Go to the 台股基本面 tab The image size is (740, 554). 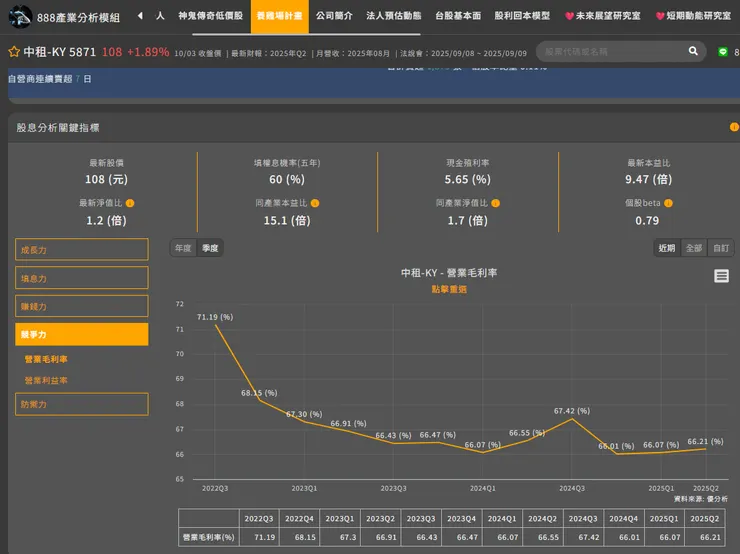coord(458,16)
